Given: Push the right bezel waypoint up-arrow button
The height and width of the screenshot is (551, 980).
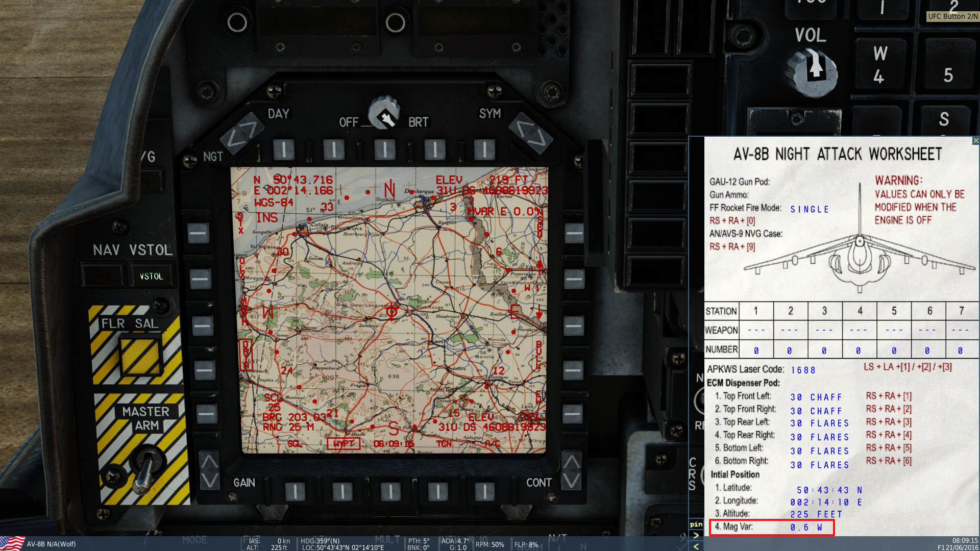Looking at the screenshot, I should click(574, 279).
